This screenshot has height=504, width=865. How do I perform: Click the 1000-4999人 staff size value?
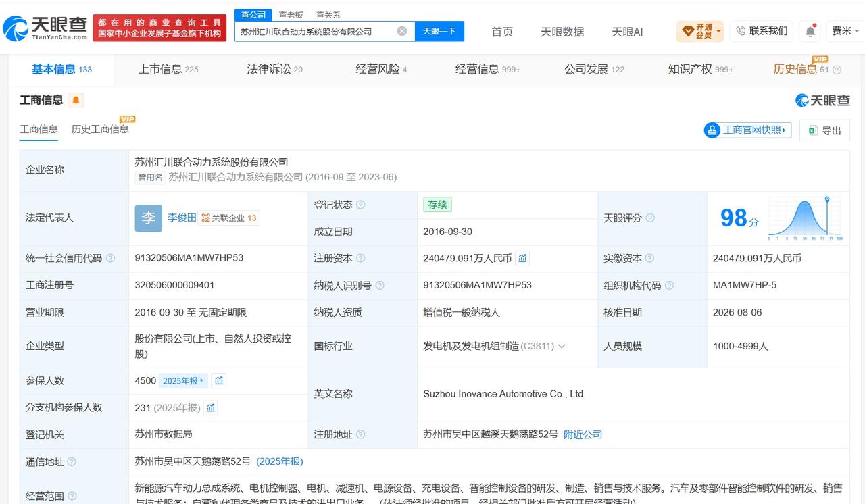point(741,346)
